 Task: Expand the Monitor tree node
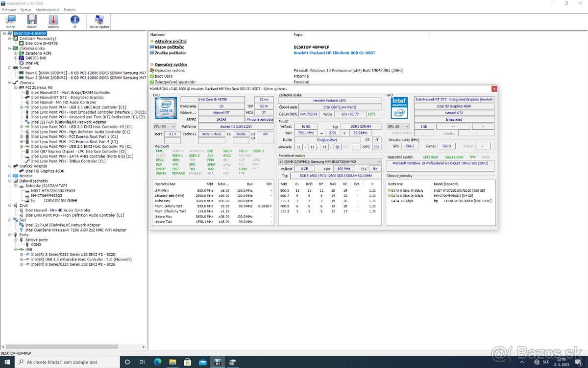10,176
